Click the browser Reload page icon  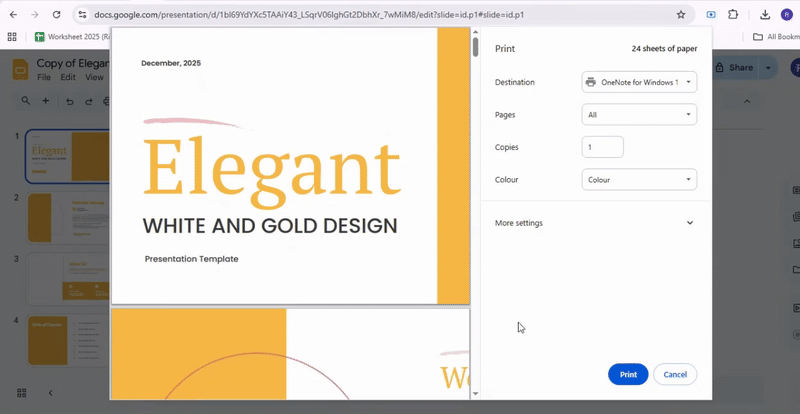point(55,15)
